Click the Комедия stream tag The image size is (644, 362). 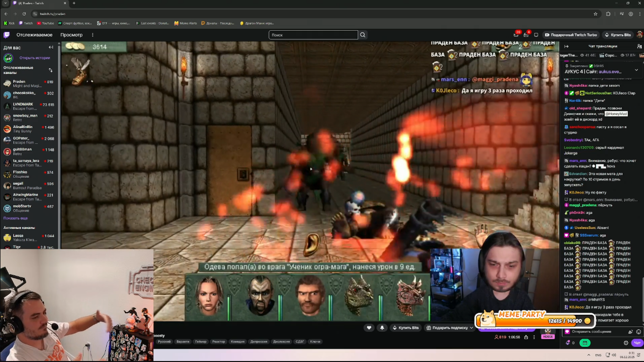tap(238, 342)
